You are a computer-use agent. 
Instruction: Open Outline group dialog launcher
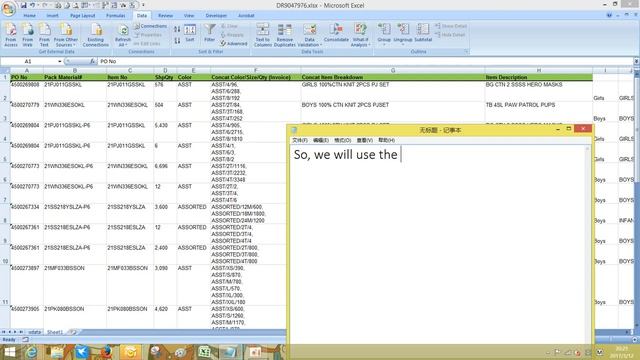coord(466,52)
